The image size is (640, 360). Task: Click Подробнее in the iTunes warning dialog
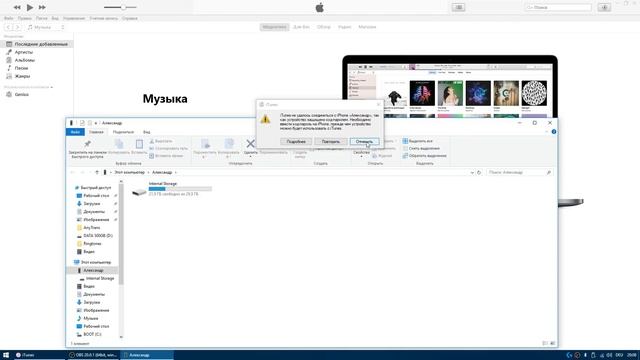point(296,142)
